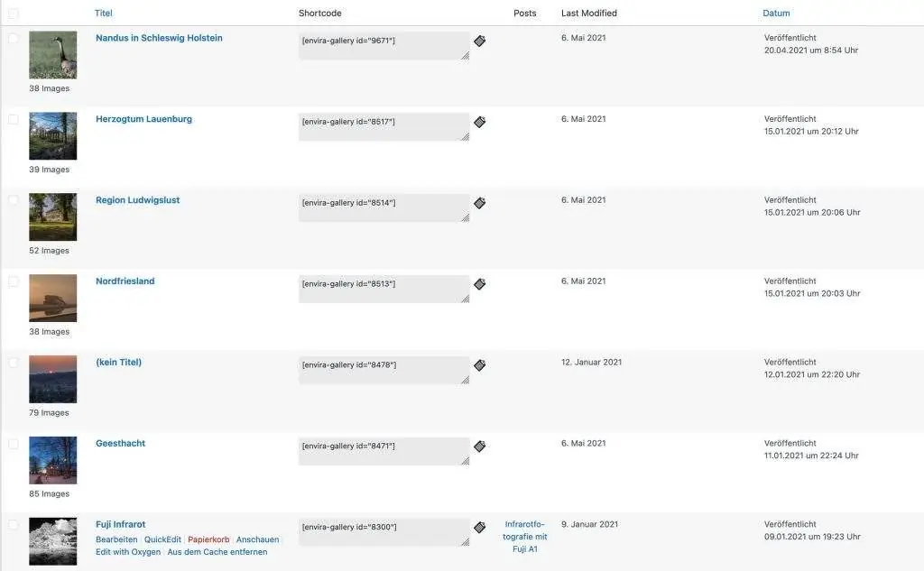This screenshot has width=924, height=571.
Task: Click Bearbeiten under Fuji Infrarot
Action: coord(116,539)
